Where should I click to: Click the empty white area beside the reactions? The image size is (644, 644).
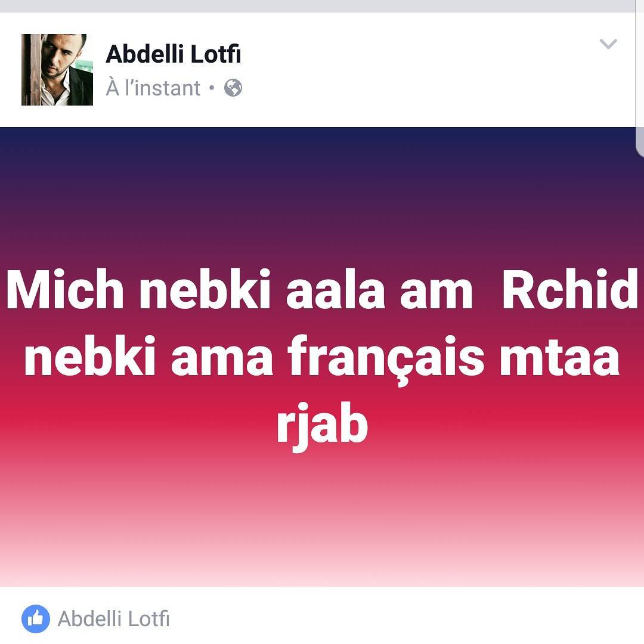tap(402, 618)
